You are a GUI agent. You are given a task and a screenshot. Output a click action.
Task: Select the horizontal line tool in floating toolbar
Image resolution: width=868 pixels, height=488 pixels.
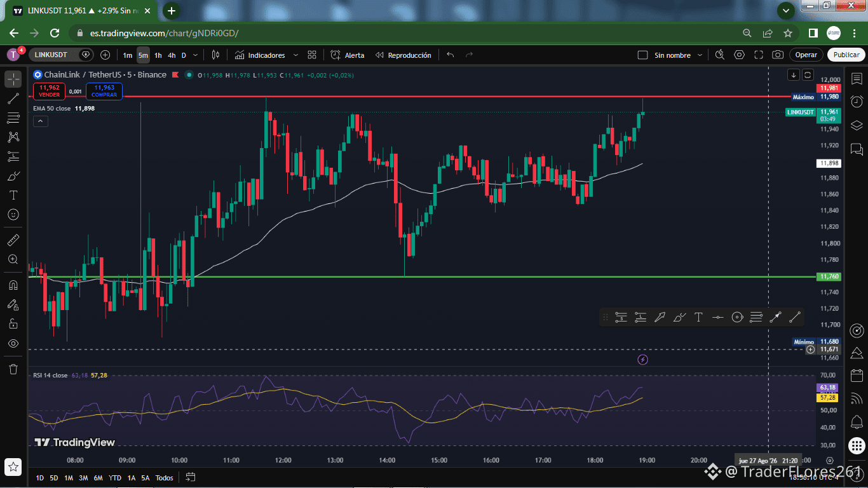coord(718,317)
